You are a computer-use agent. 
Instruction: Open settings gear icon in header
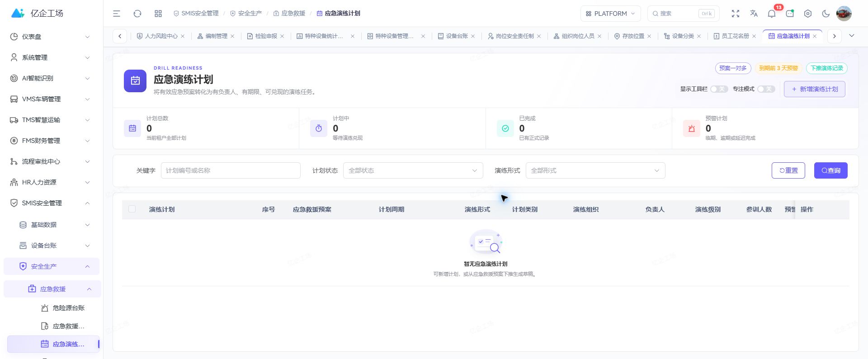coord(808,14)
